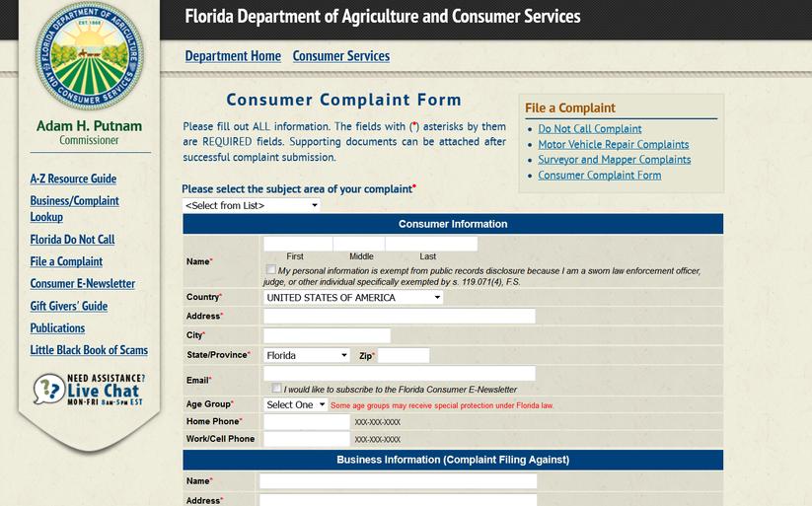Click the Zip code input field
The height and width of the screenshot is (506, 812).
point(404,355)
